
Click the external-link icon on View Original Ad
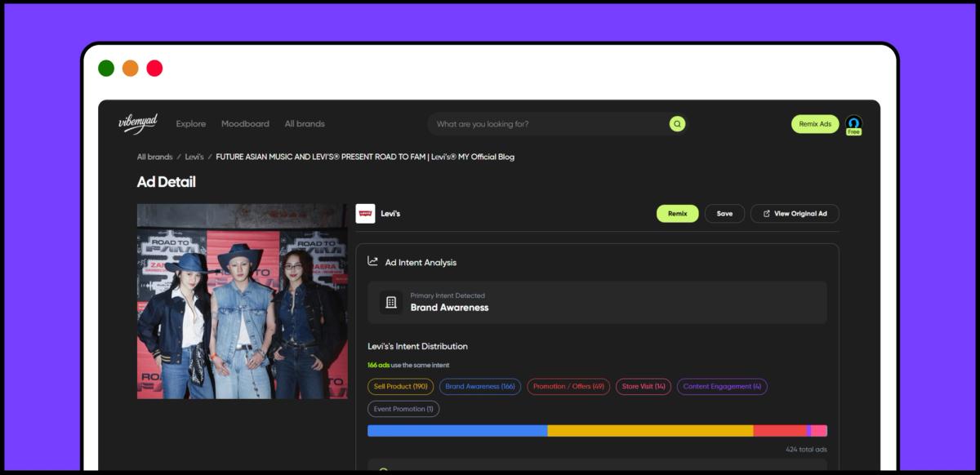point(765,213)
